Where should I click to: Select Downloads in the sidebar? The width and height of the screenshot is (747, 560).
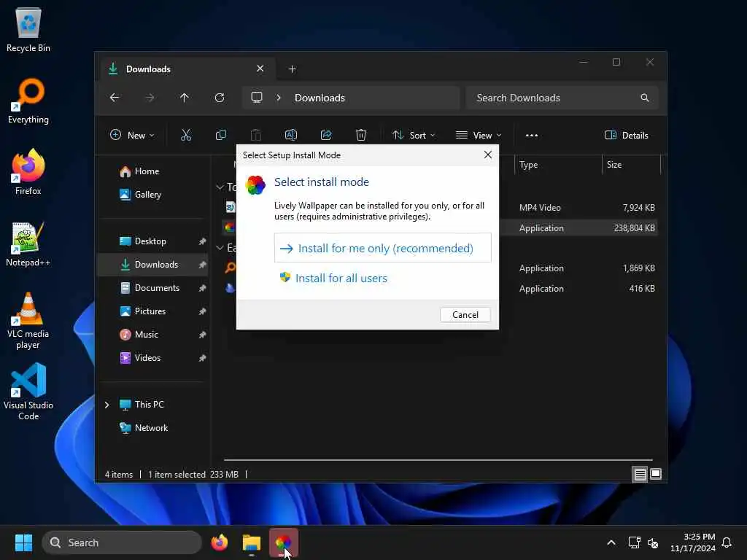[x=153, y=265]
